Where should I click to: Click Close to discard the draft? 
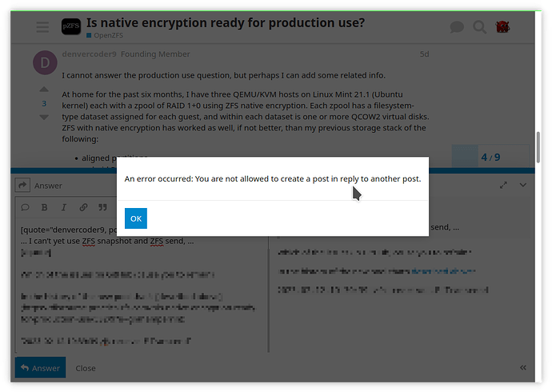tap(86, 368)
